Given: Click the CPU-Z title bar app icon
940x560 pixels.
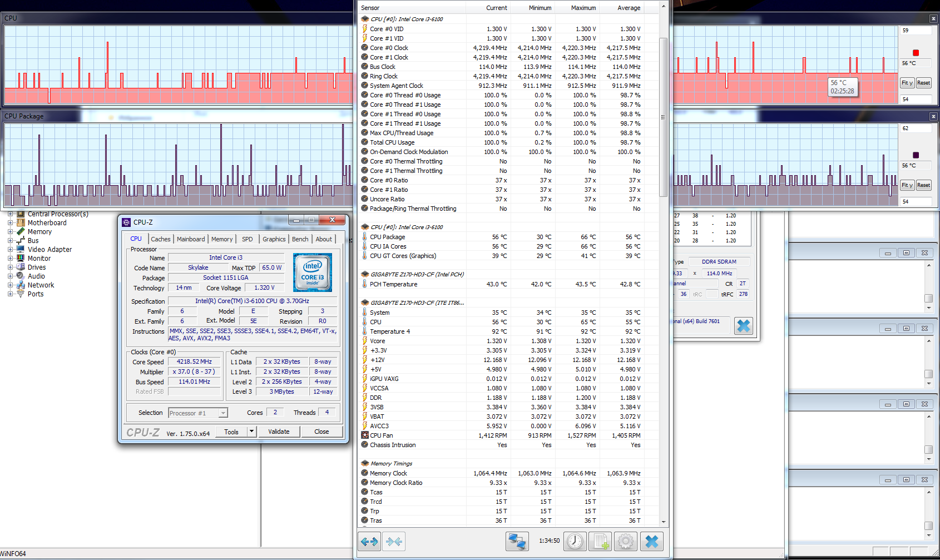Looking at the screenshot, I should tap(126, 222).
